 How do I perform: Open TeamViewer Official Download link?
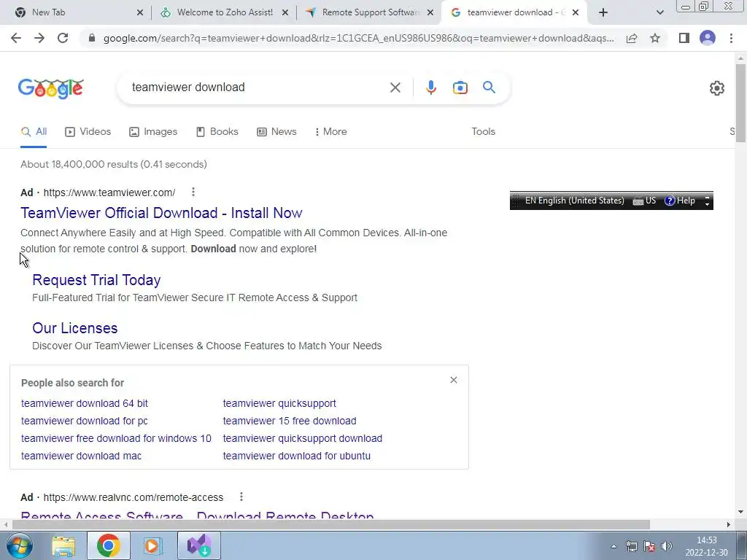point(161,213)
